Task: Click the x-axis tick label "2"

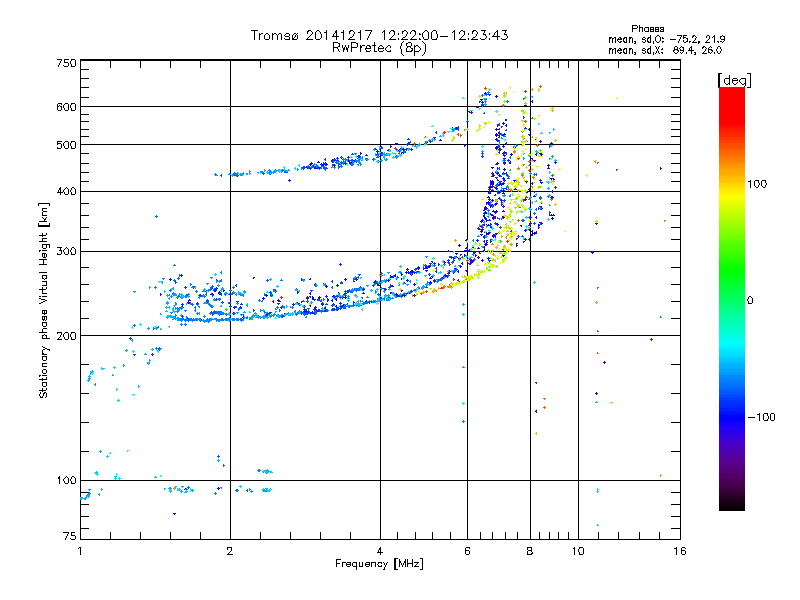Action: 230,551
